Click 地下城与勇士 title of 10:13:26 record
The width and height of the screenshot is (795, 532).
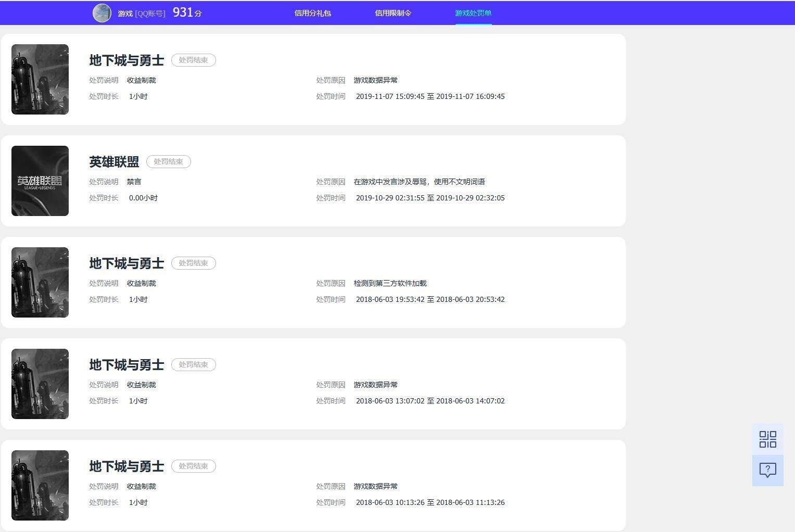tap(127, 466)
